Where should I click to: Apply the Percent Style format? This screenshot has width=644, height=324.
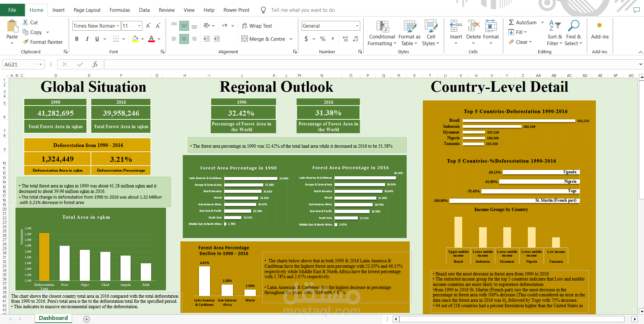coord(323,39)
